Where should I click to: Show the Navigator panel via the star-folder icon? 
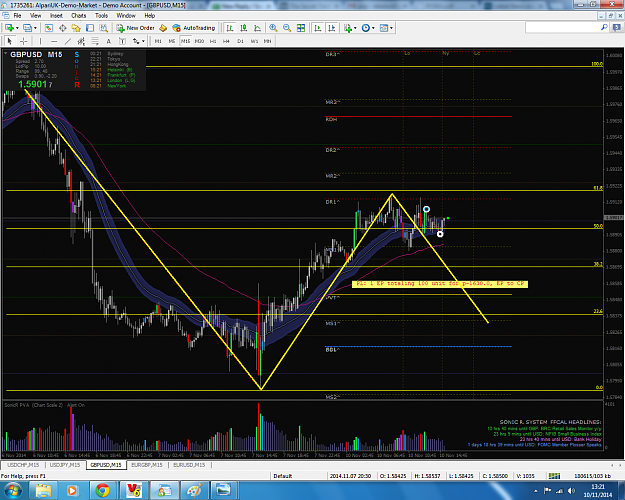coord(76,28)
